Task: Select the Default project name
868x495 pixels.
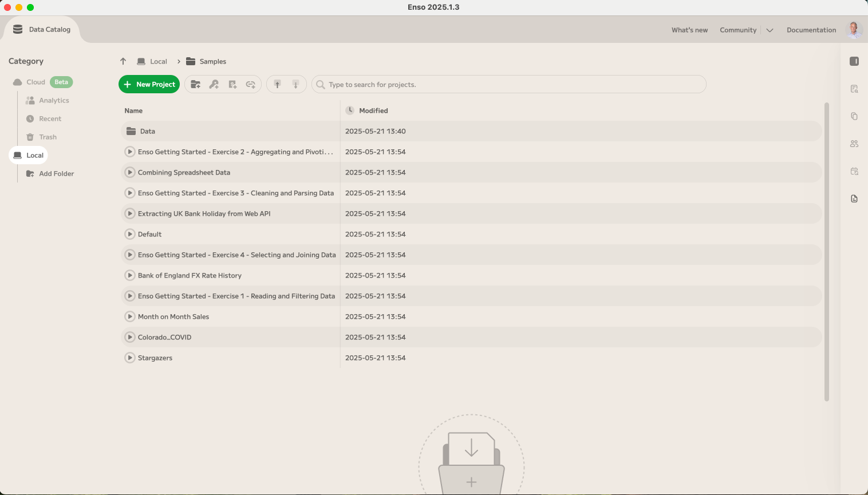Action: (x=149, y=234)
